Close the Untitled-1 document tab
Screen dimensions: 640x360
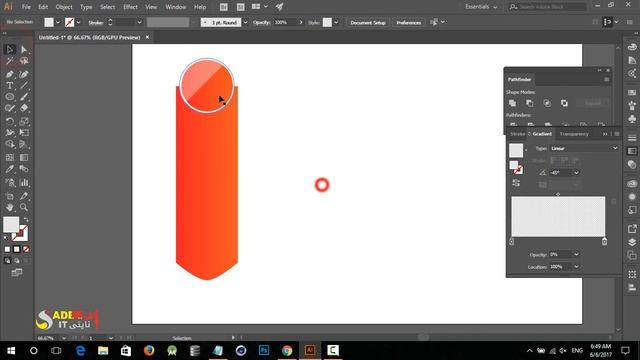coord(147,37)
